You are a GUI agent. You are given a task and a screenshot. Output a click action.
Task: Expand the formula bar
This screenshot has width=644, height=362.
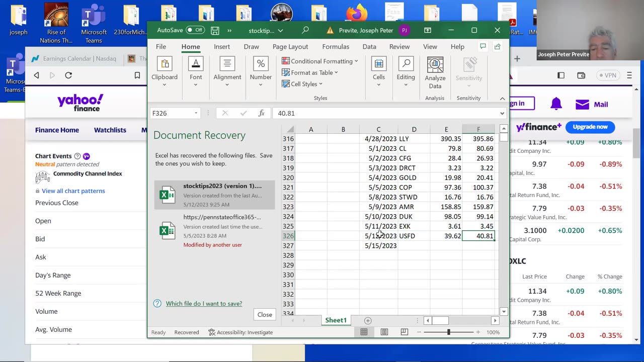tap(502, 113)
